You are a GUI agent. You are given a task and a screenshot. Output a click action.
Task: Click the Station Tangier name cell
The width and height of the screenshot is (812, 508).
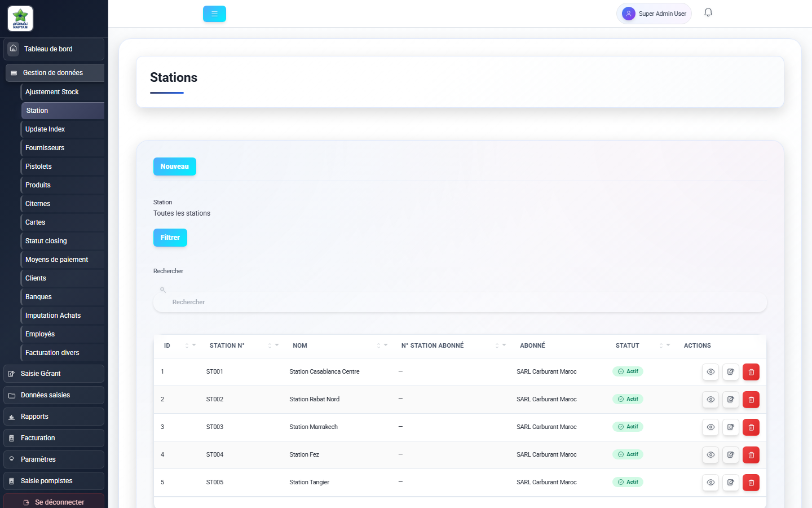tap(309, 482)
